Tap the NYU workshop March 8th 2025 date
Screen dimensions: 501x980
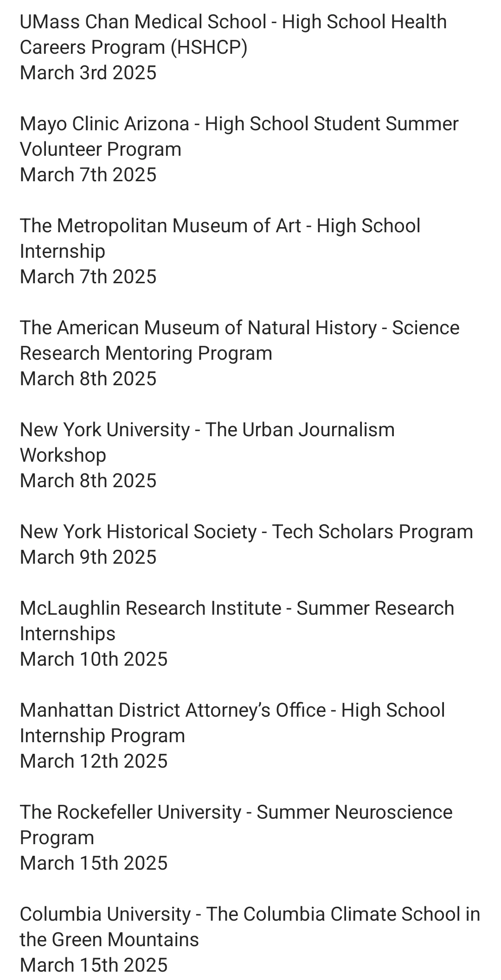[x=88, y=481]
